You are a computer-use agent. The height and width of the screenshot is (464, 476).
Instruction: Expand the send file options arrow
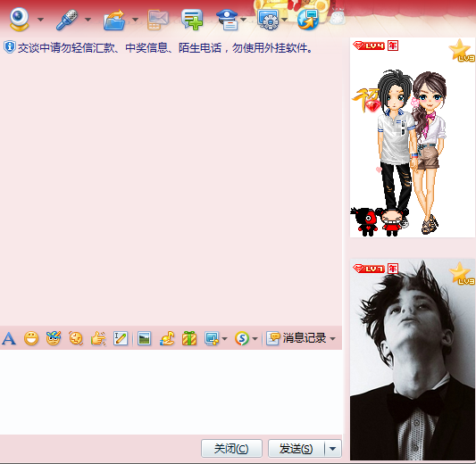pos(136,20)
